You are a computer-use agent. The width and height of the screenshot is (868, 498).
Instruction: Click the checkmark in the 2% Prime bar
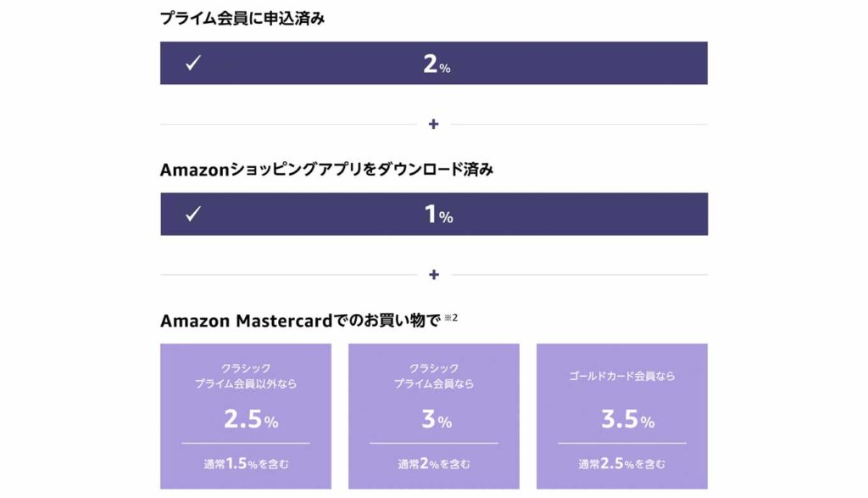coord(193,63)
